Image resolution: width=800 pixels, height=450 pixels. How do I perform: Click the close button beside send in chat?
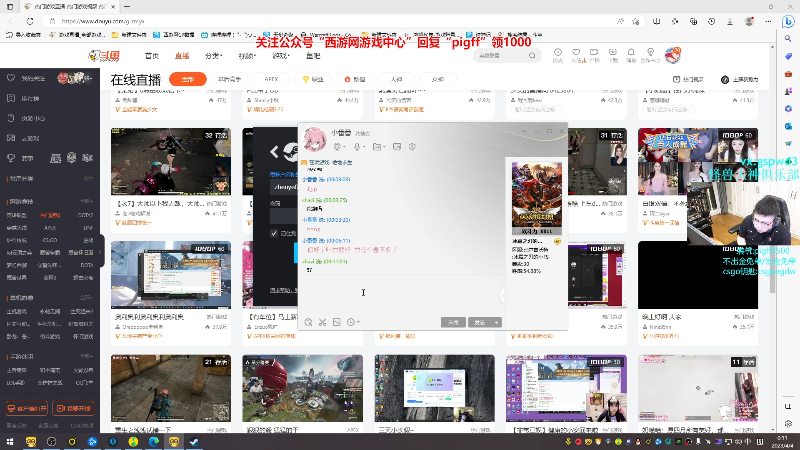pyautogui.click(x=453, y=322)
